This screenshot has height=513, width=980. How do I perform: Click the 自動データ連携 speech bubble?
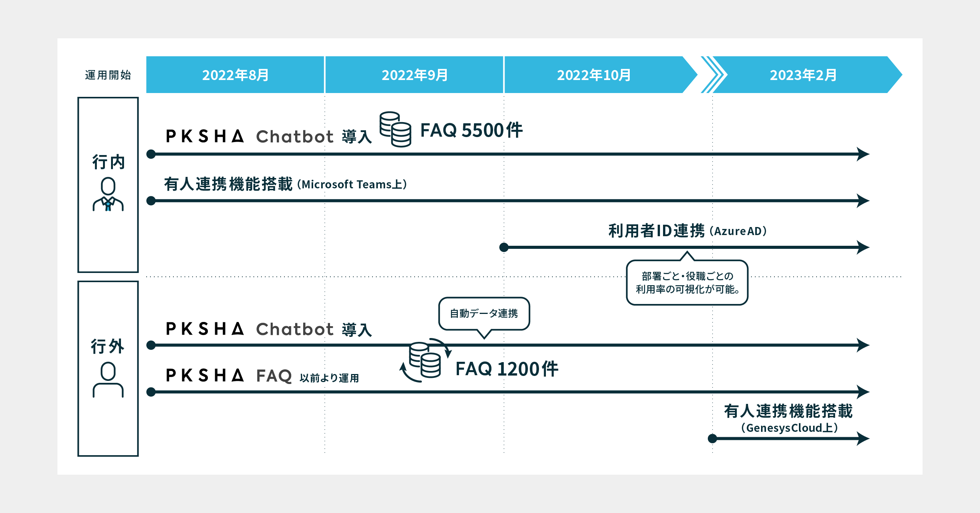click(x=484, y=314)
